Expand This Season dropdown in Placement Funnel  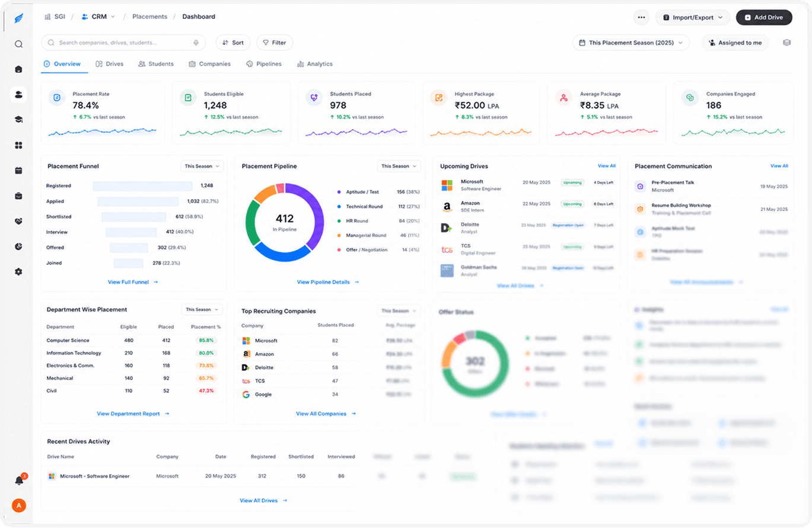click(x=202, y=167)
